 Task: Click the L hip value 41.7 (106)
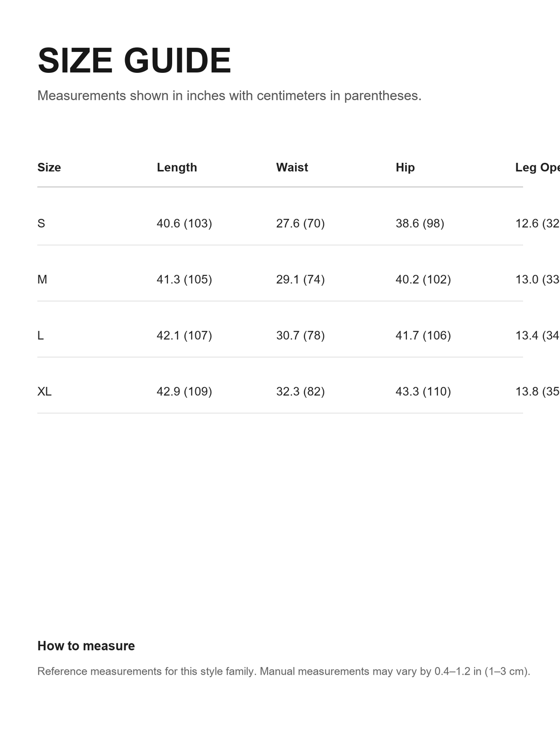pos(423,335)
